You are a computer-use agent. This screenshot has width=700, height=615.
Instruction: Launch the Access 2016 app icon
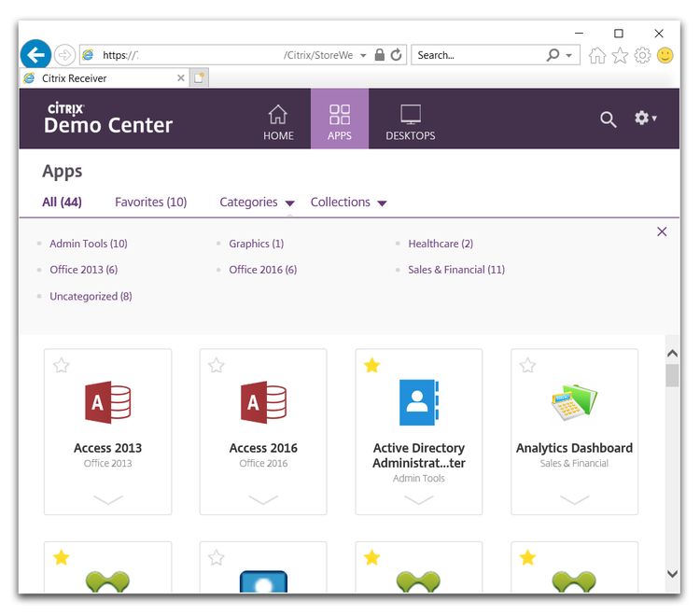pyautogui.click(x=263, y=402)
